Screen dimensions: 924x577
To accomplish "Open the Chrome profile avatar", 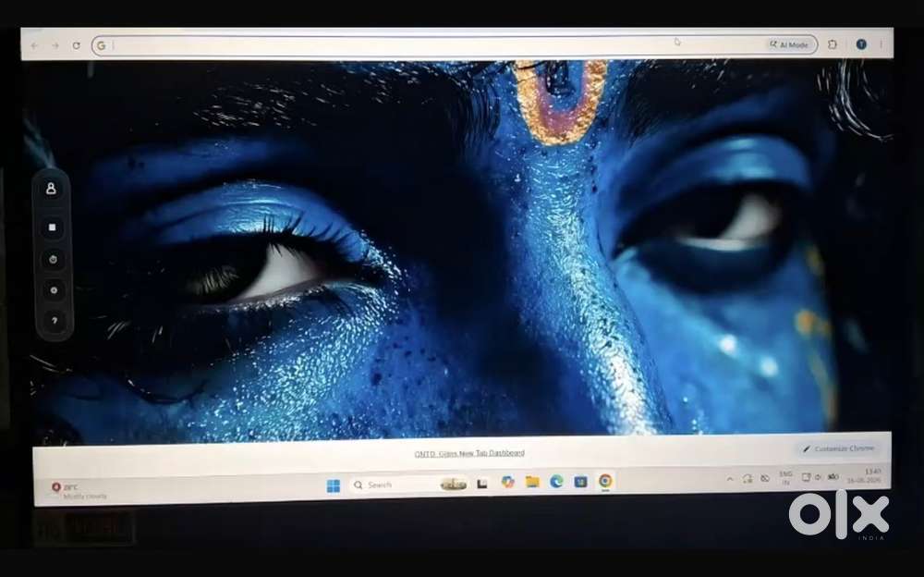I will coord(861,44).
